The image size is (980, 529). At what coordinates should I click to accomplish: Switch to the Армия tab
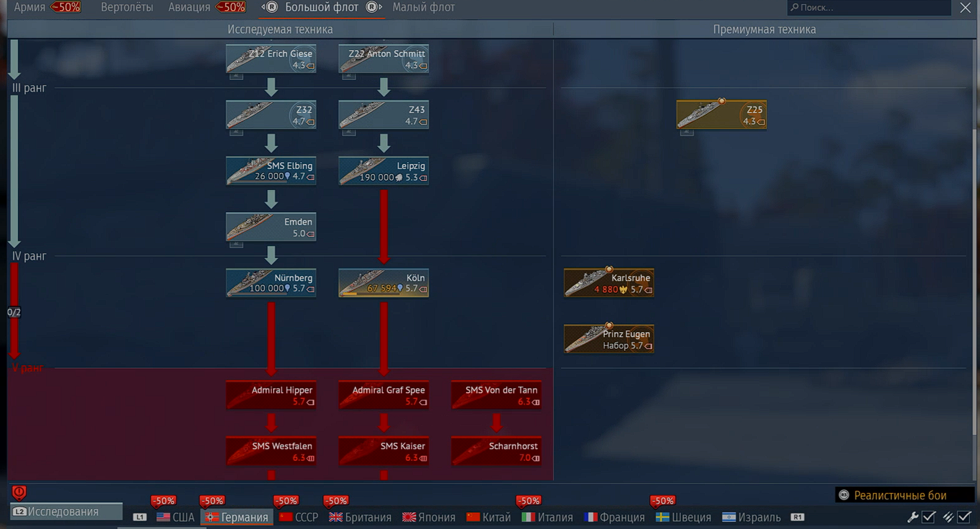(30, 7)
